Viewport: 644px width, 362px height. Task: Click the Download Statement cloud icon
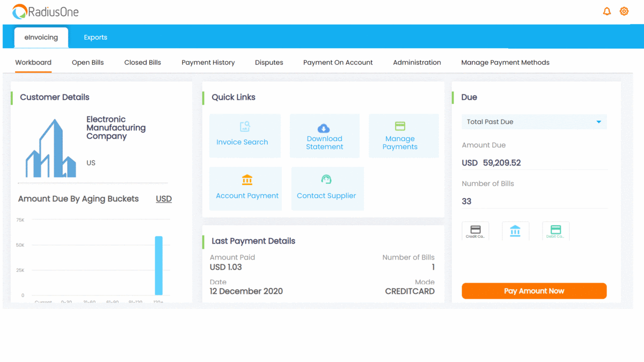pyautogui.click(x=324, y=128)
